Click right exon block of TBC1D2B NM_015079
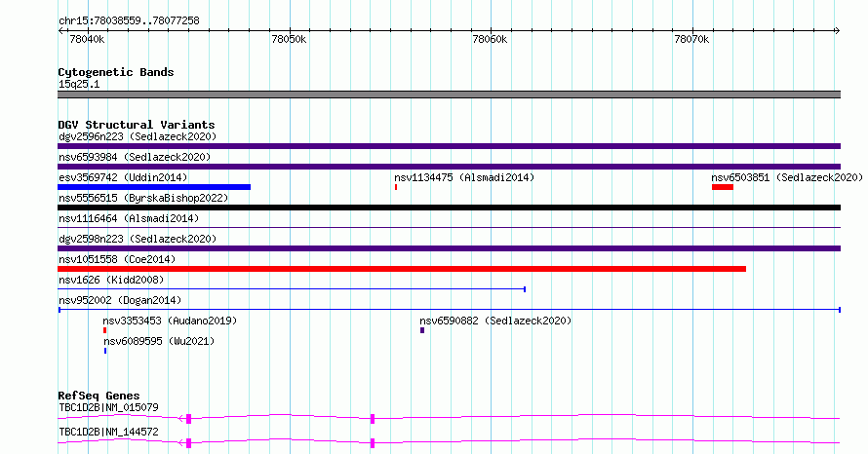Viewport: 868px width, 454px height. tap(373, 419)
